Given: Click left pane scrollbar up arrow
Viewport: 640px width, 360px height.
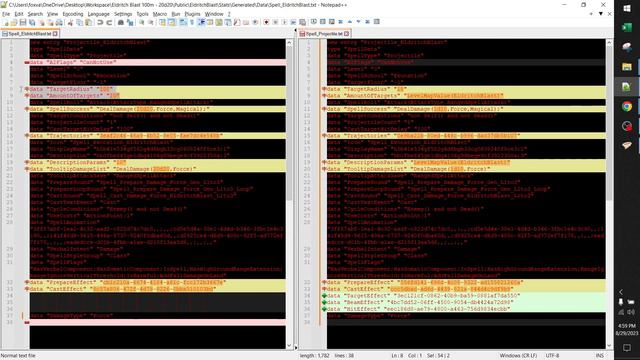Looking at the screenshot, I should (x=289, y=42).
